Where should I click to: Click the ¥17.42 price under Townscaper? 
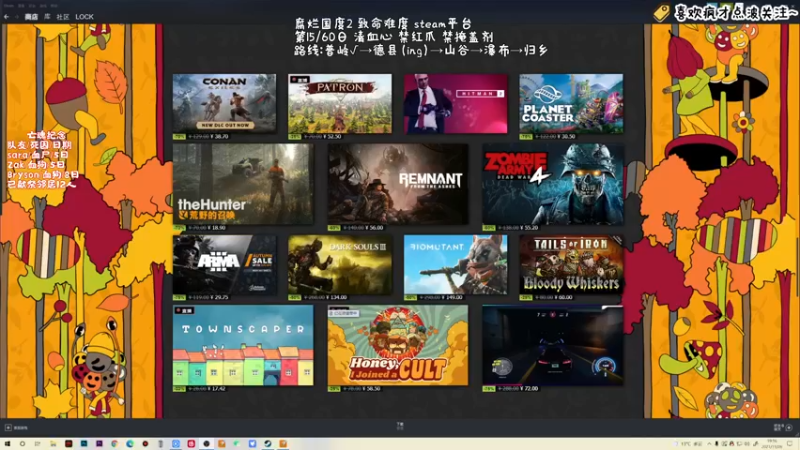tap(216, 389)
